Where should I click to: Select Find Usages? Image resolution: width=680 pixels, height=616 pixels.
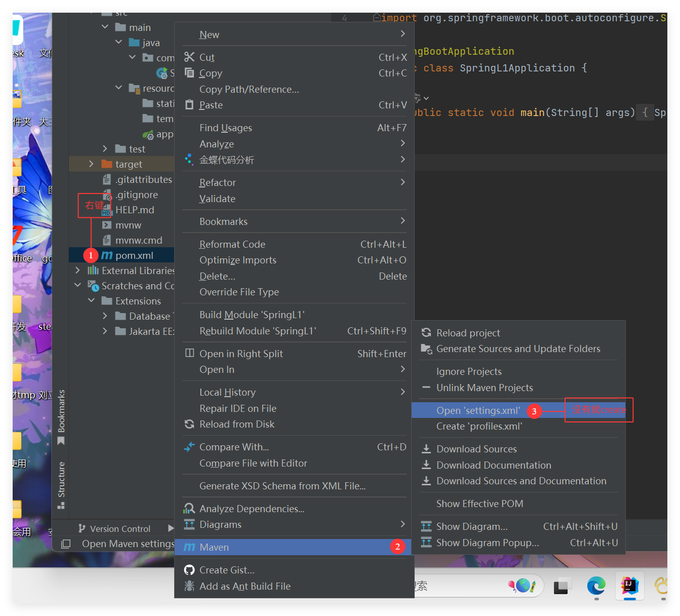pyautogui.click(x=294, y=128)
